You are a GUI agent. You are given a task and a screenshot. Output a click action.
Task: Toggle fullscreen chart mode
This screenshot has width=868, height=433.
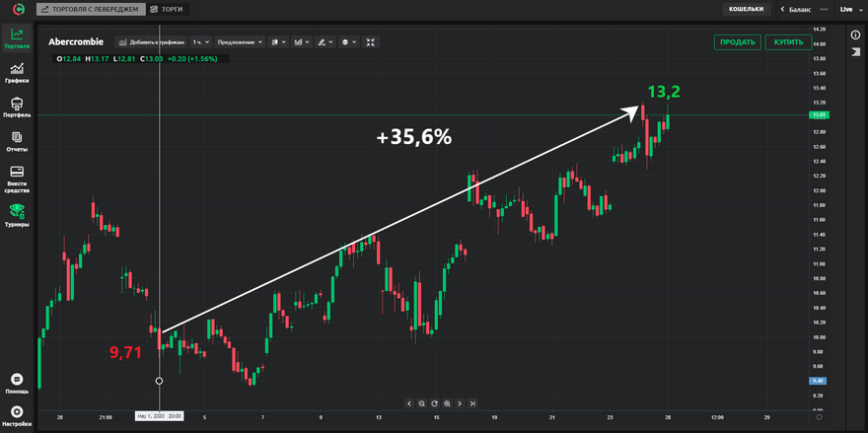[371, 42]
